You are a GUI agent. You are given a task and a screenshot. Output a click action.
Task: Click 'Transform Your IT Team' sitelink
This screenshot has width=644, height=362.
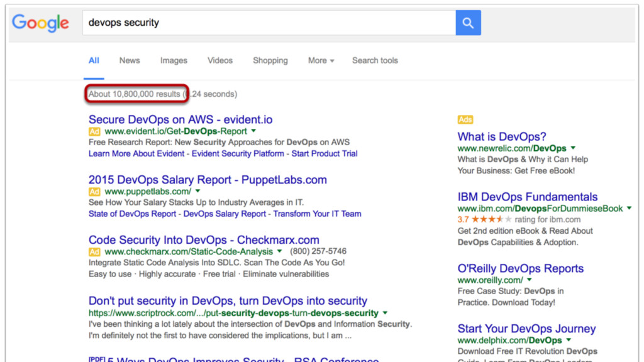click(x=317, y=214)
